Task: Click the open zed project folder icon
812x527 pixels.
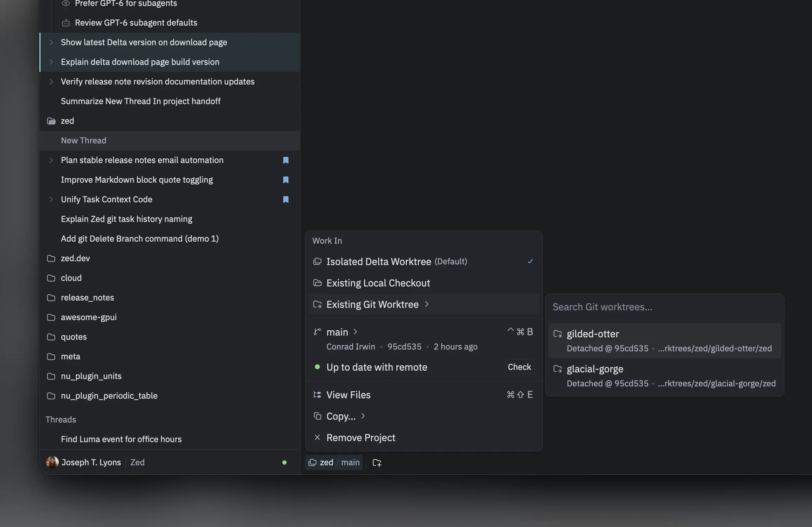Action: tap(51, 121)
